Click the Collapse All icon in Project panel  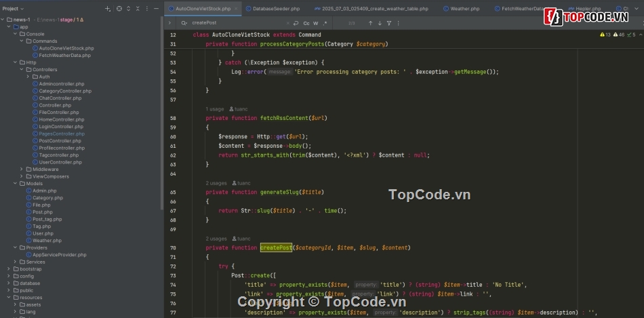[138, 9]
